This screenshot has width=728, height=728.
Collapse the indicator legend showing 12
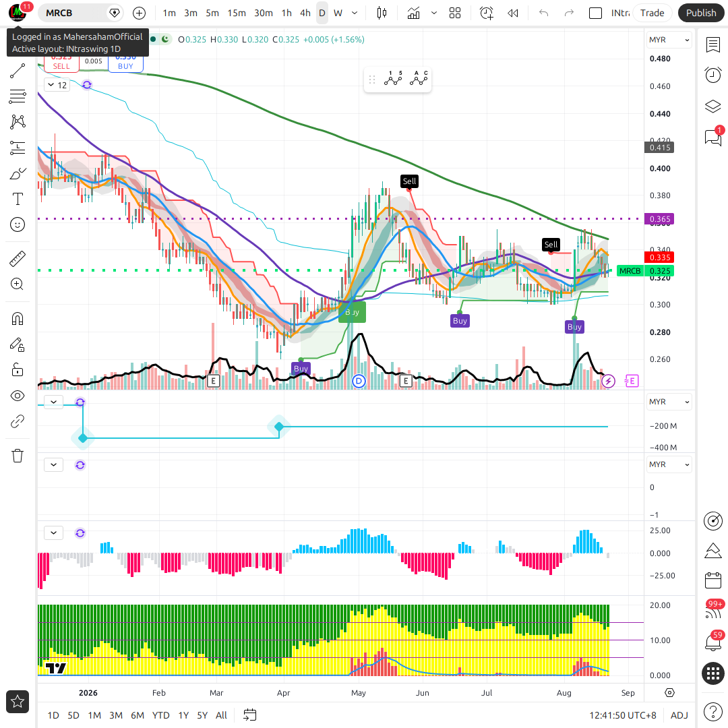57,85
